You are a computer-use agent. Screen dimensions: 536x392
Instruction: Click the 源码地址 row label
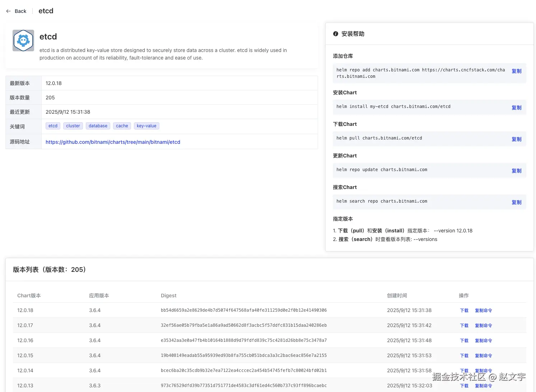(20, 142)
